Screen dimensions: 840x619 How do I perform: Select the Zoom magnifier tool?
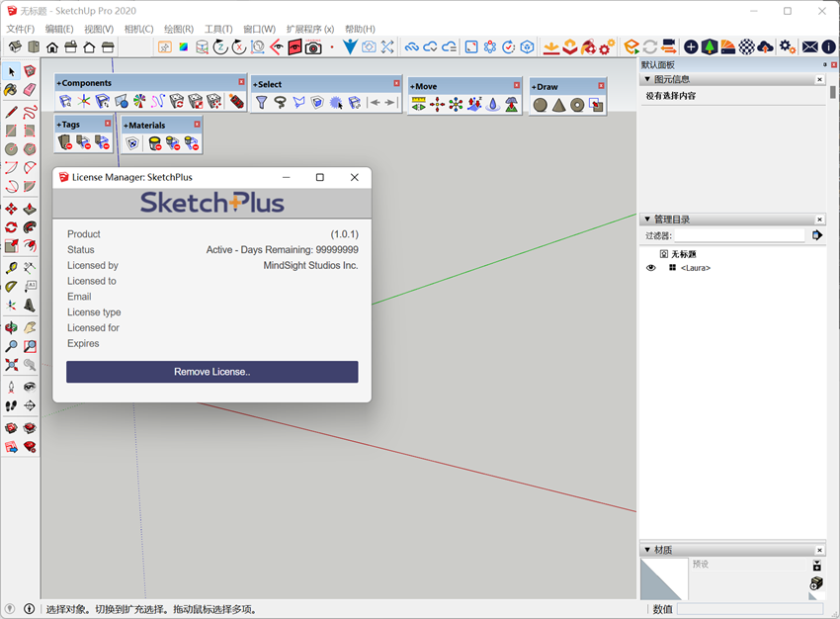(11, 346)
